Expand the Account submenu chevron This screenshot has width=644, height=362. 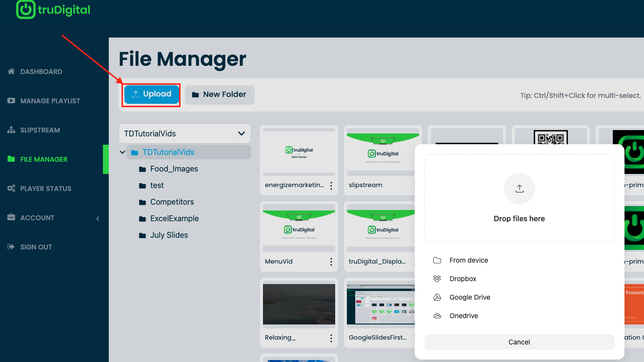click(x=98, y=218)
